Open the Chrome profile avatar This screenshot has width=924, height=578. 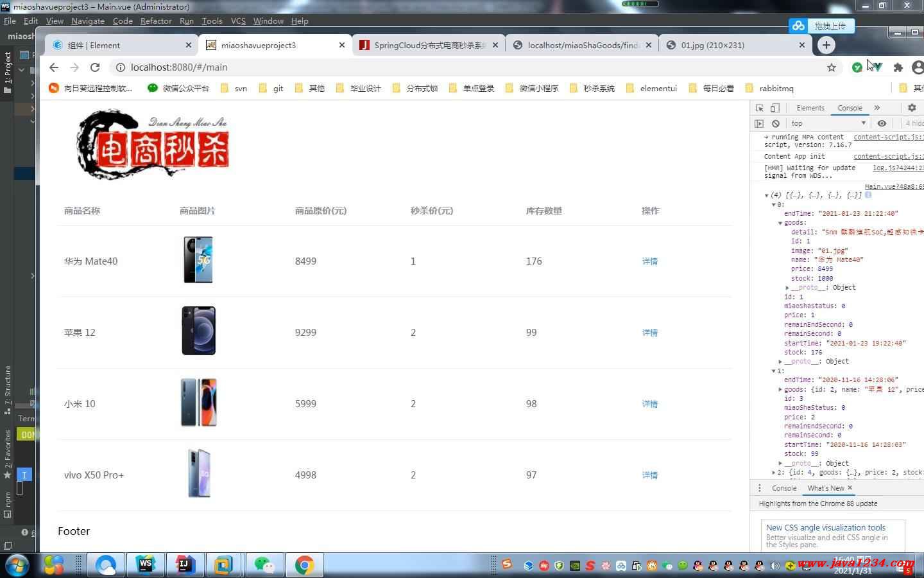coord(918,67)
